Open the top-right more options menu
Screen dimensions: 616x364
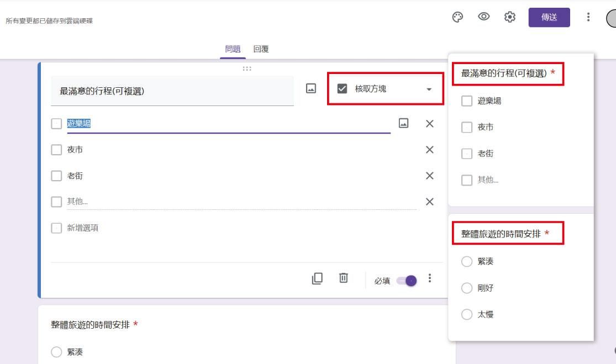(587, 17)
